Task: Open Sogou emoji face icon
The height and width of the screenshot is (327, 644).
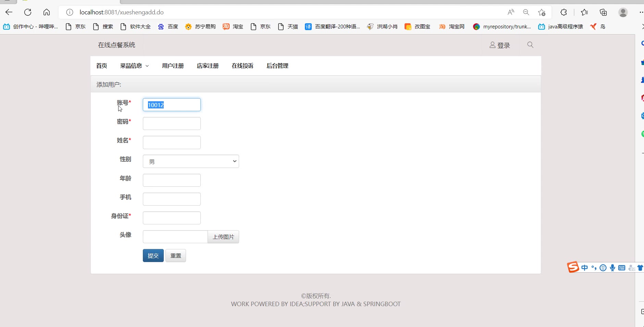Action: click(603, 268)
